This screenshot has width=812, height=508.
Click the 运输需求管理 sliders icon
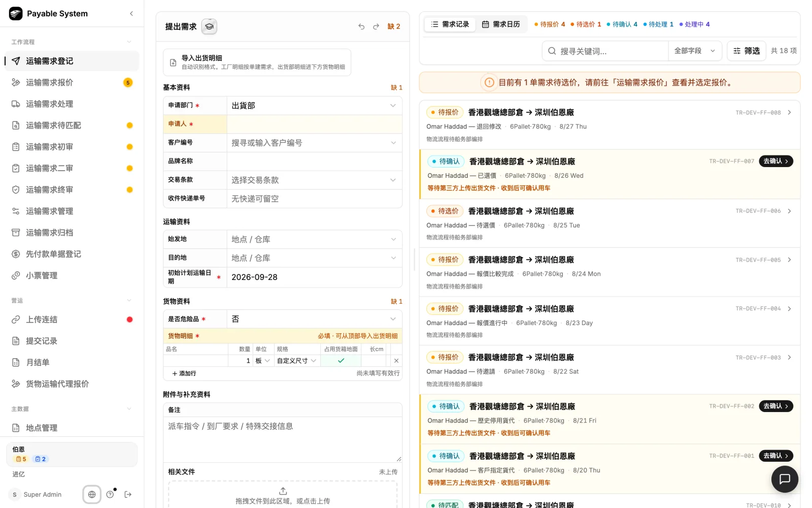[16, 211]
